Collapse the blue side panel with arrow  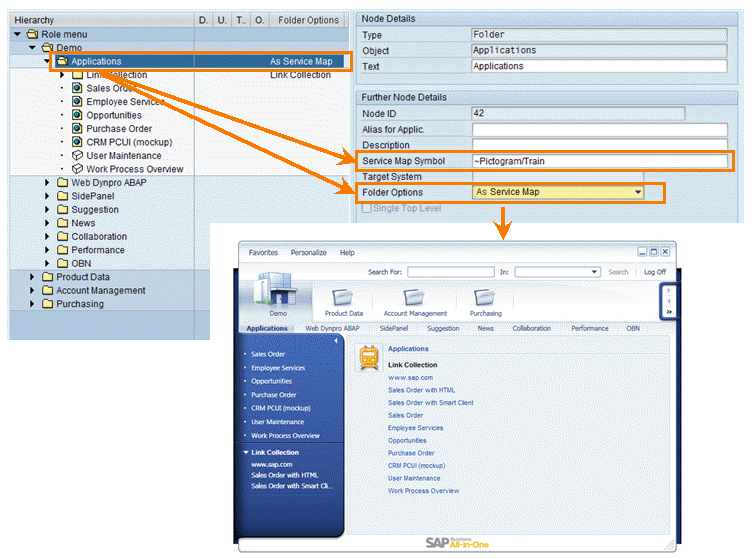pyautogui.click(x=336, y=340)
